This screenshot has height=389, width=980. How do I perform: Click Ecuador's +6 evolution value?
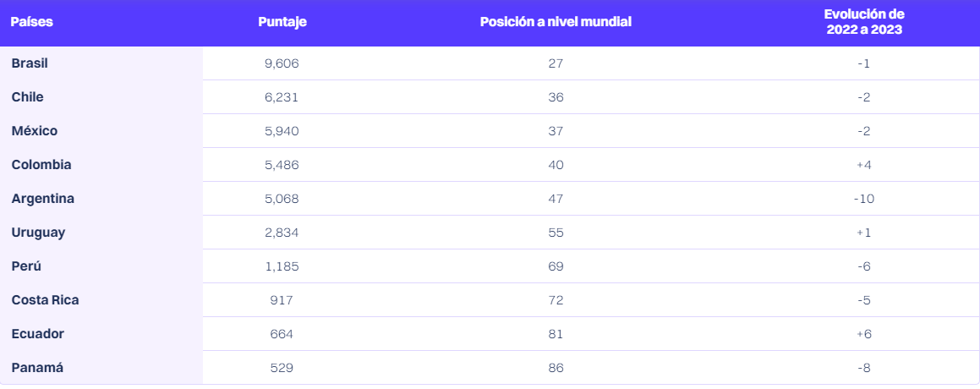(863, 334)
